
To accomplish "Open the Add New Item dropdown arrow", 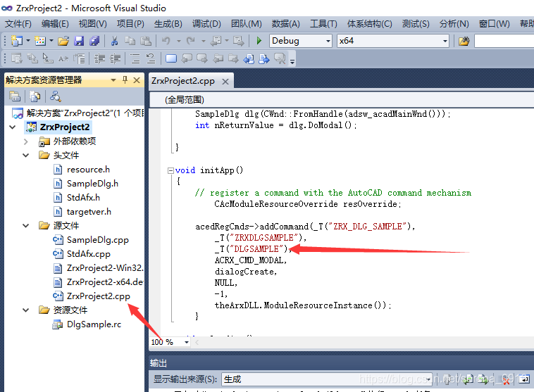I will 51,41.
